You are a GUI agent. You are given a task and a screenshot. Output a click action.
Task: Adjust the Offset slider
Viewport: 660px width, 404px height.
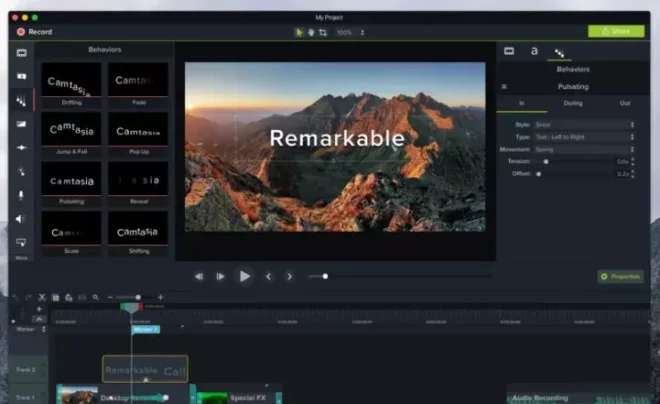coord(538,174)
